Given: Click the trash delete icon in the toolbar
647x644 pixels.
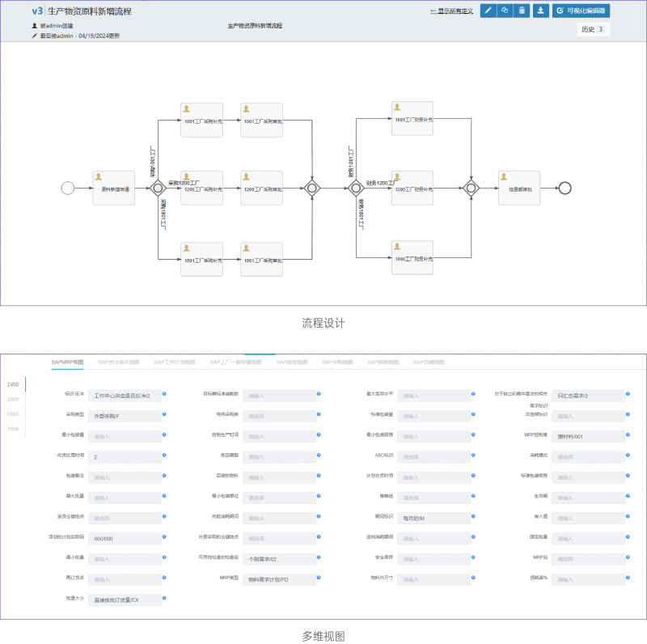Looking at the screenshot, I should click(522, 11).
